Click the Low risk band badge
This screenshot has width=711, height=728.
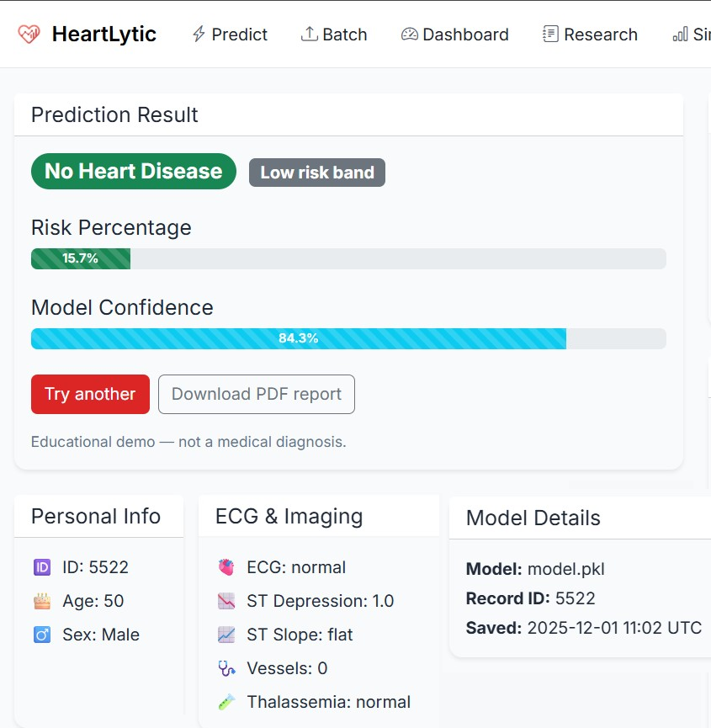[x=316, y=173]
